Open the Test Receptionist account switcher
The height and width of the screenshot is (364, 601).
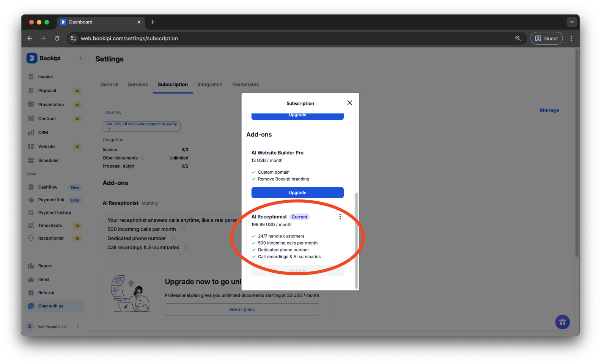[55, 326]
